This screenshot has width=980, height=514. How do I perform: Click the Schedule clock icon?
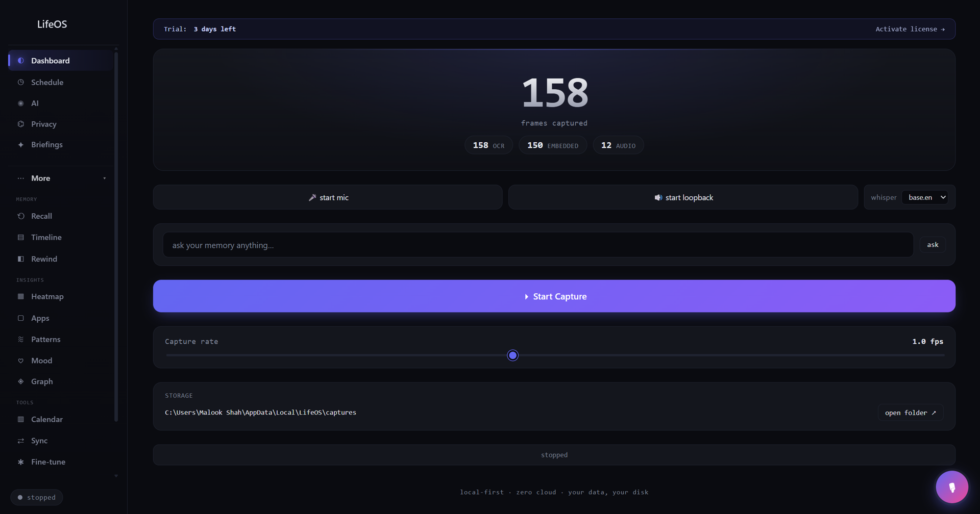pos(21,82)
